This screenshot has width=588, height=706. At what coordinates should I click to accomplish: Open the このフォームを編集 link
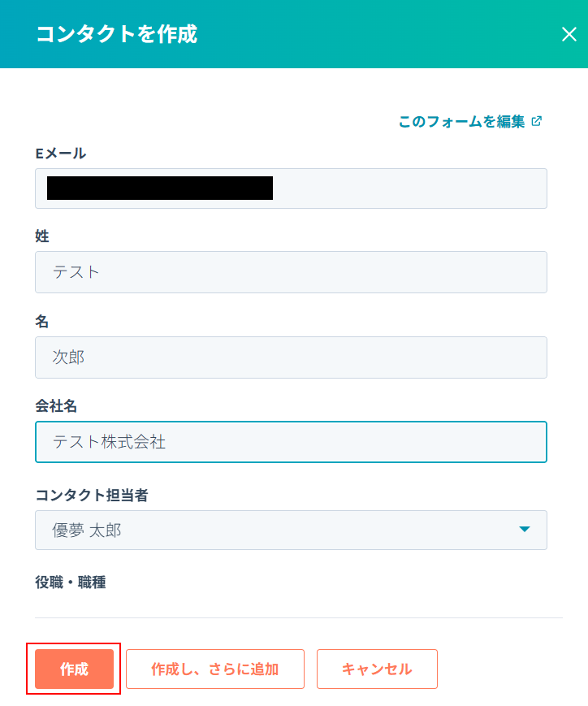click(x=461, y=122)
